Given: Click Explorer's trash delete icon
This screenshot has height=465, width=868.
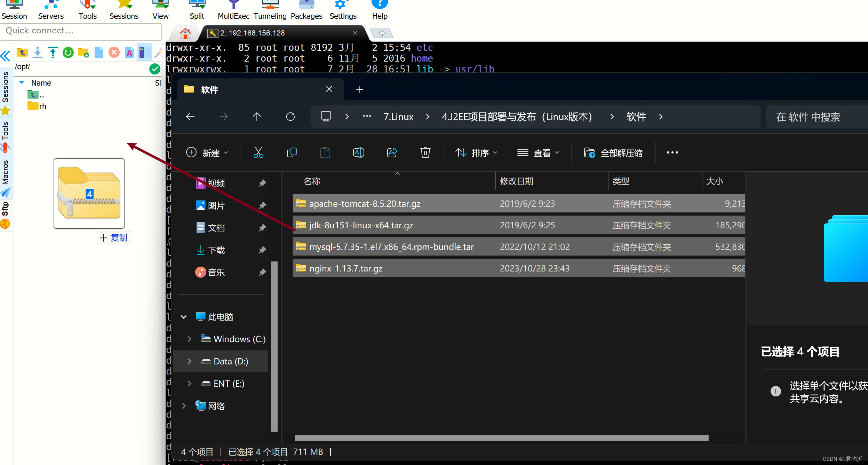Looking at the screenshot, I should click(x=425, y=153).
